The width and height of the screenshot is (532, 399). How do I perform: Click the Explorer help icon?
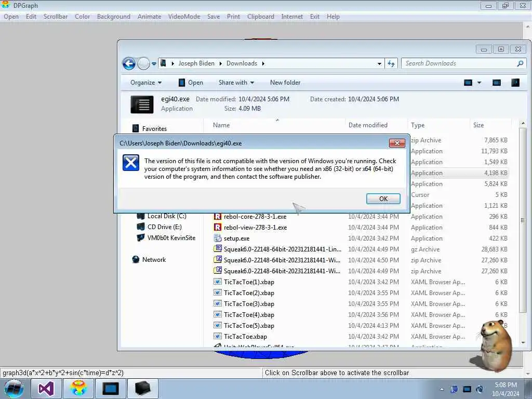[x=515, y=83]
